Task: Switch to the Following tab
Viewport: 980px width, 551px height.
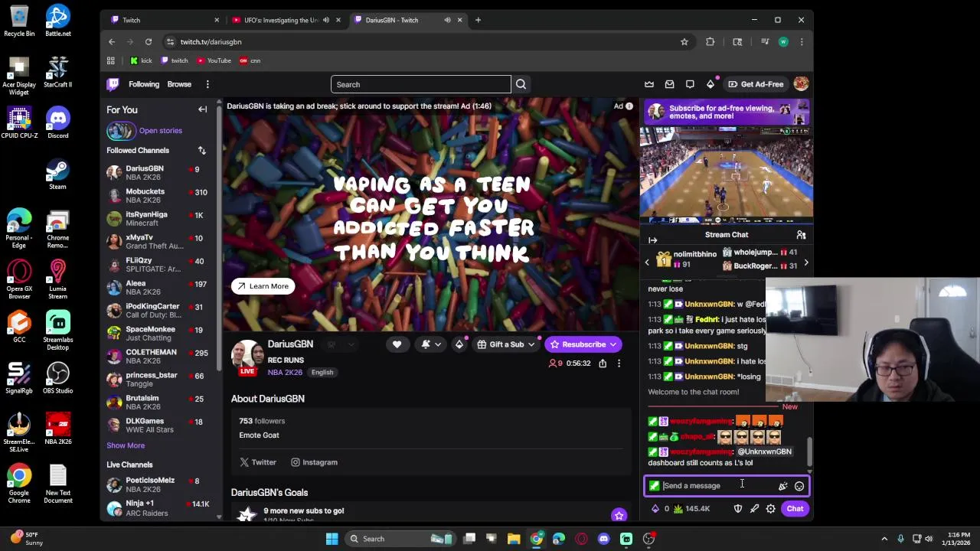Action: click(x=144, y=84)
